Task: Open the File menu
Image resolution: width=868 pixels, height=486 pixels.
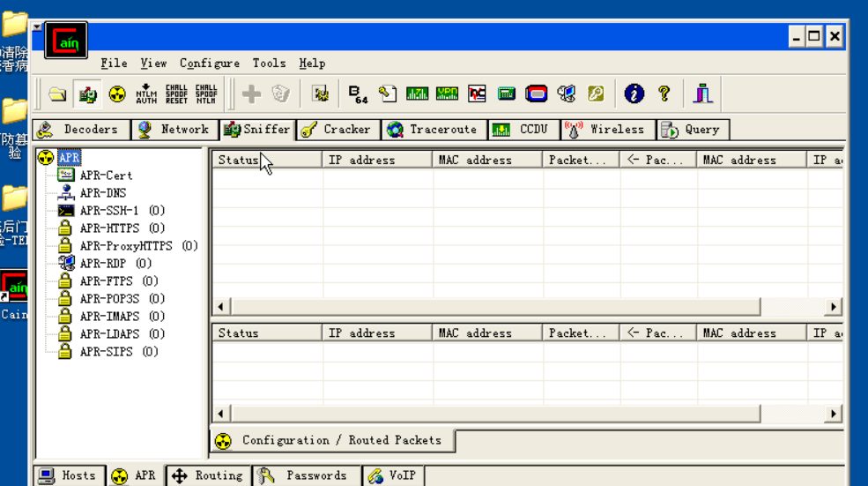Action: pos(114,64)
